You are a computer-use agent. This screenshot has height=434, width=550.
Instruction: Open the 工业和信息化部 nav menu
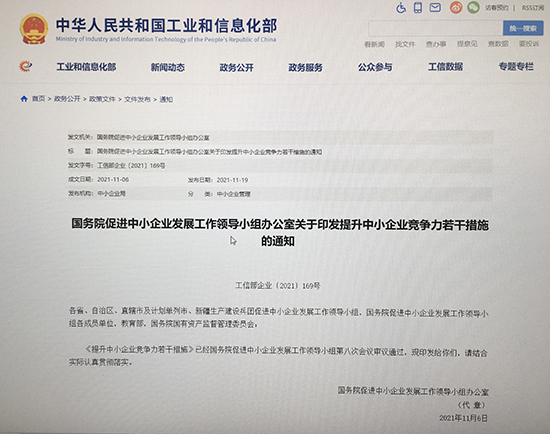pyautogui.click(x=86, y=67)
